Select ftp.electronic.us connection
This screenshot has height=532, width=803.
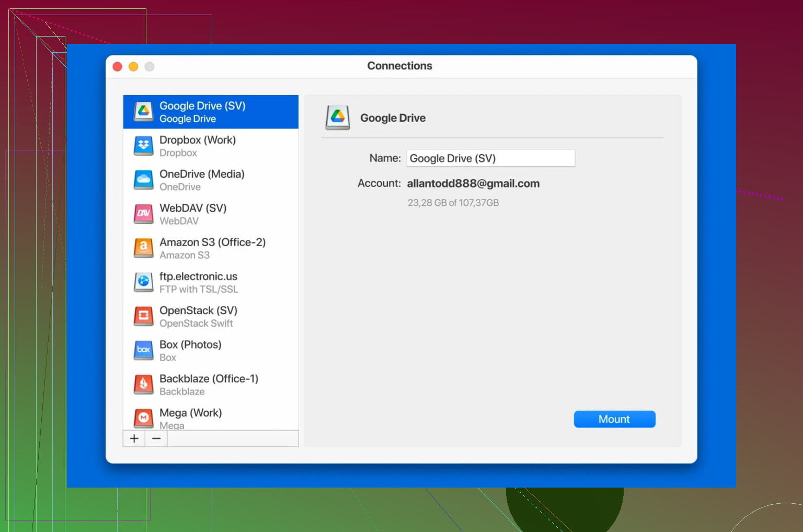(211, 282)
